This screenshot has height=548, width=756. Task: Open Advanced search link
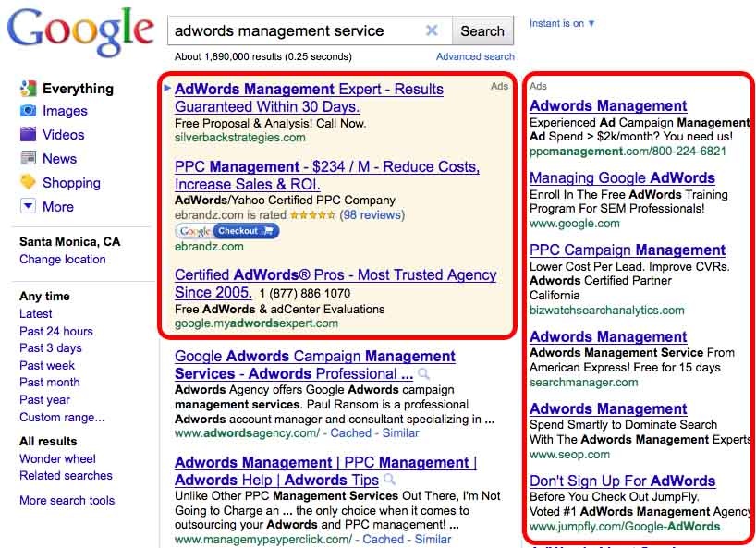tap(475, 56)
